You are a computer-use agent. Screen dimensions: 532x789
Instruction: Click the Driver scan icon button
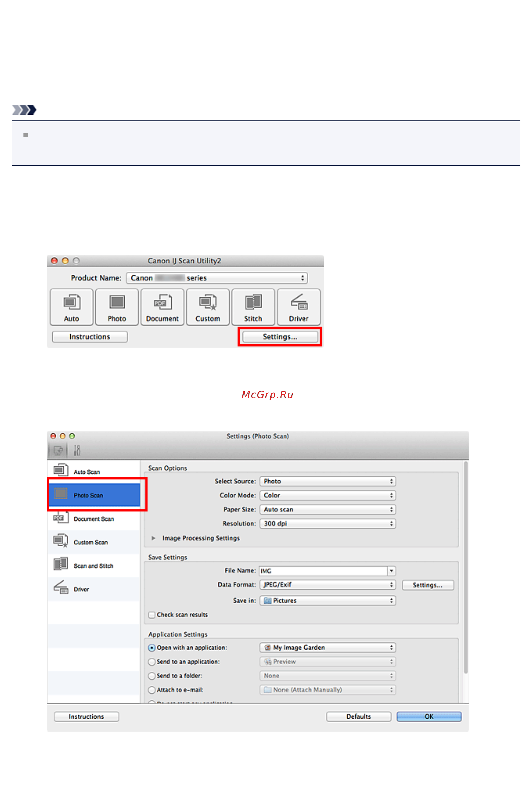298,307
